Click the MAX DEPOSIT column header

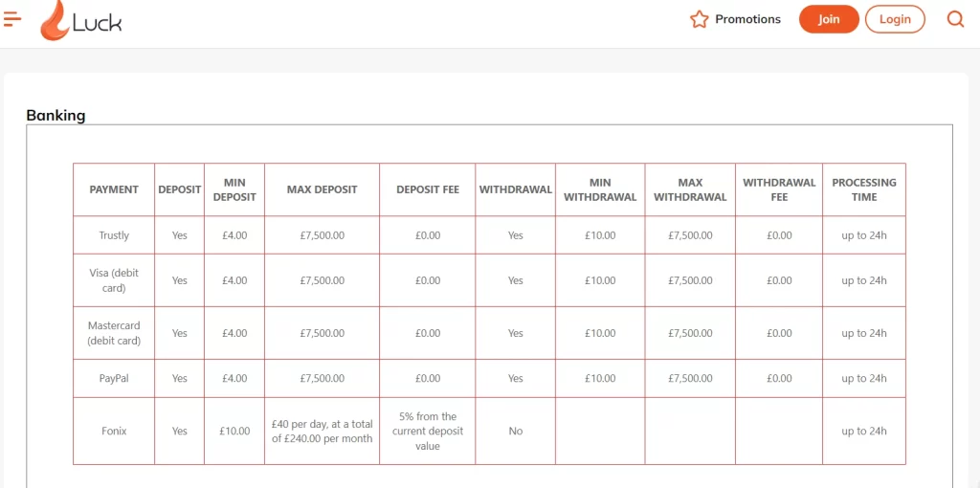(x=322, y=190)
